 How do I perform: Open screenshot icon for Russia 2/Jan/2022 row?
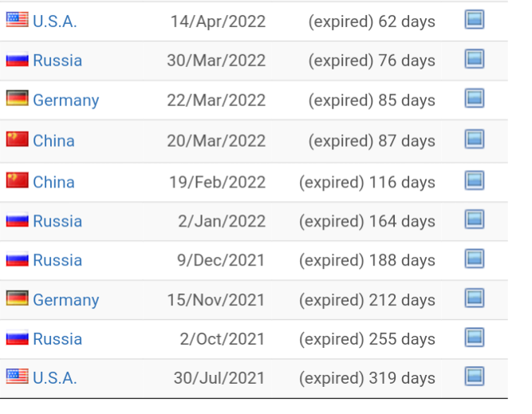pos(474,219)
